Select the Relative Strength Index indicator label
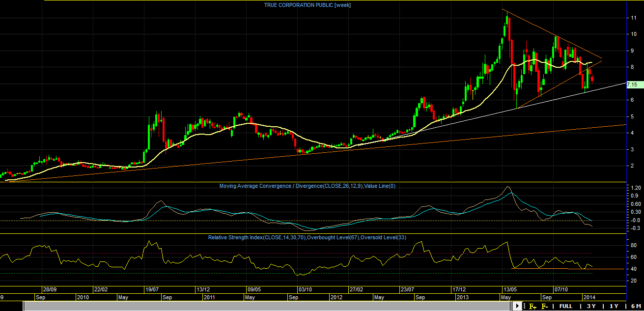Image resolution: width=644 pixels, height=311 pixels. coord(308,237)
